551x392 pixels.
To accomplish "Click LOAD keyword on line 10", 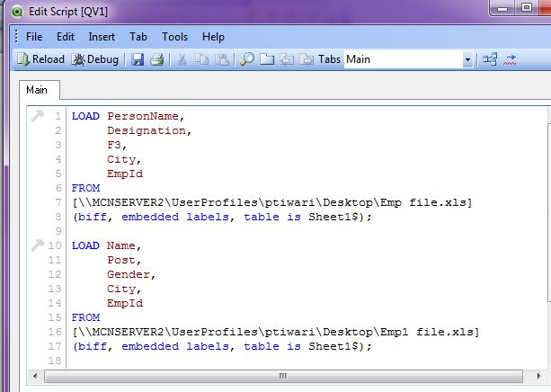I will coord(85,245).
